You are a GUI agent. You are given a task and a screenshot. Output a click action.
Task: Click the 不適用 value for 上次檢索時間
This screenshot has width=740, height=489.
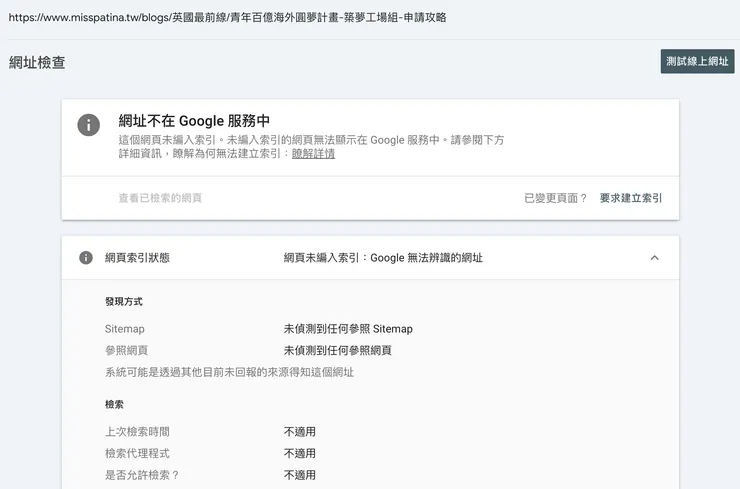(300, 432)
